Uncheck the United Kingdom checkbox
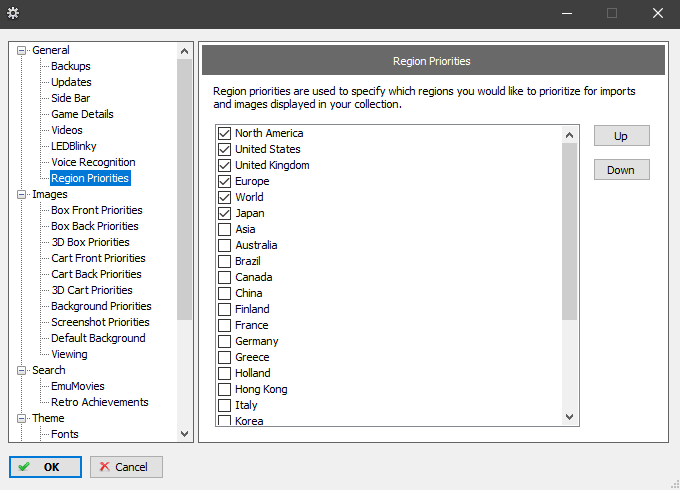The width and height of the screenshot is (680, 490). (224, 165)
